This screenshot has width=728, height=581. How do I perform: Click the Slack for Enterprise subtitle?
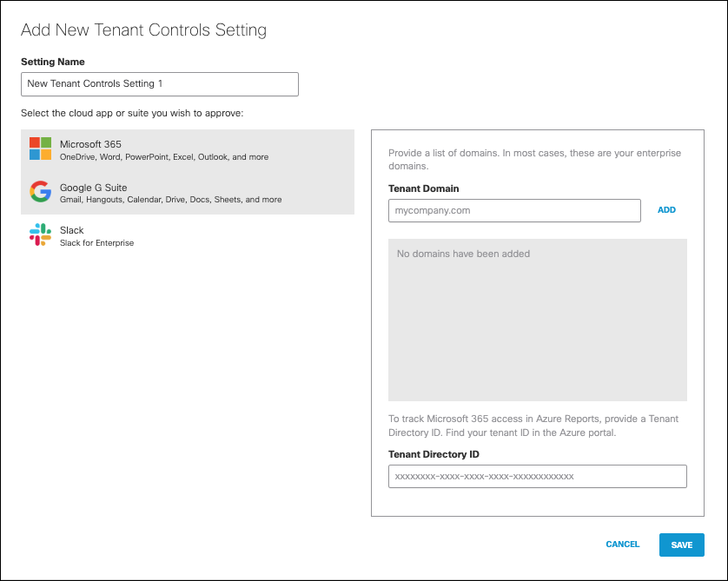coord(96,242)
